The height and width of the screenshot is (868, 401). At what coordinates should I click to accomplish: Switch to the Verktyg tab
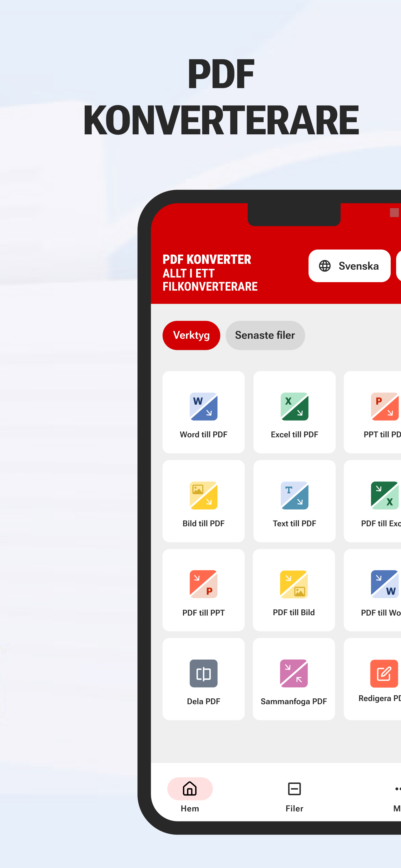click(191, 335)
